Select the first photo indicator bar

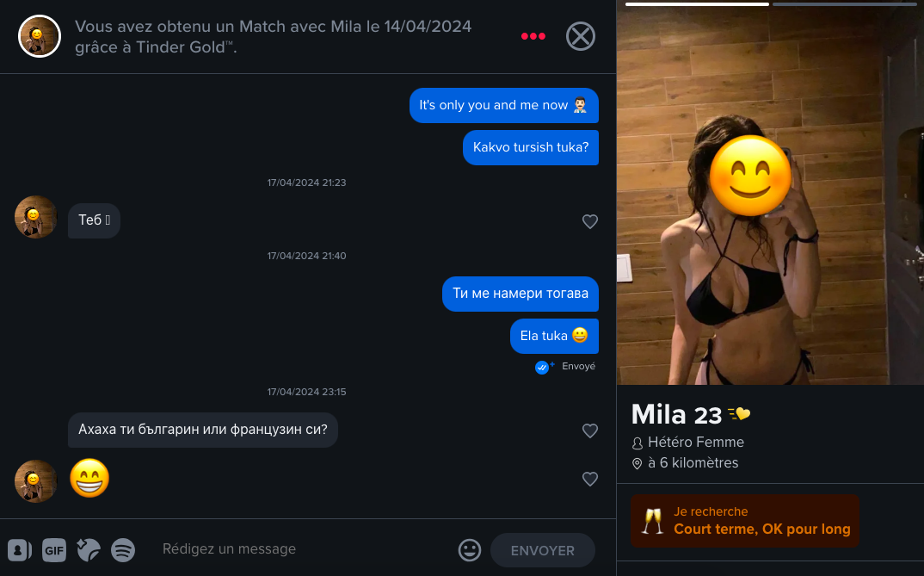(697, 4)
